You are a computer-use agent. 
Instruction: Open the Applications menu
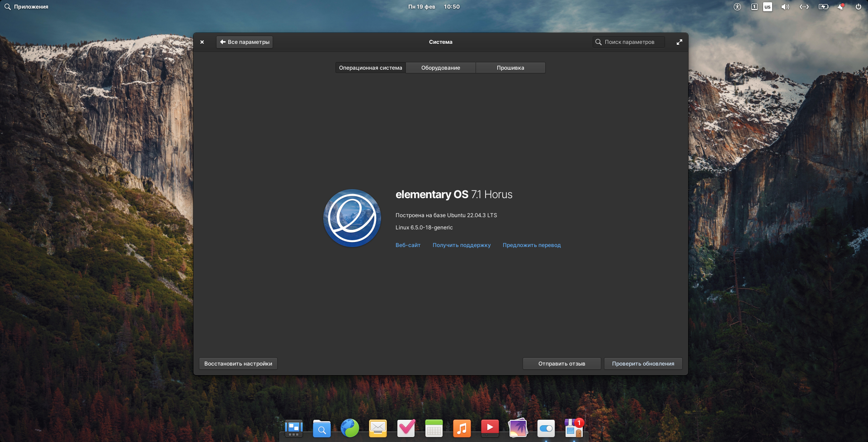[x=26, y=7]
